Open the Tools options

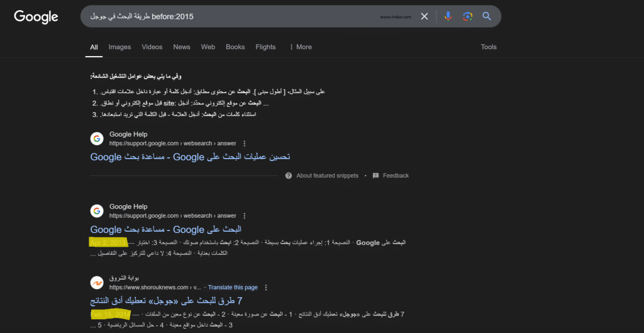(489, 47)
